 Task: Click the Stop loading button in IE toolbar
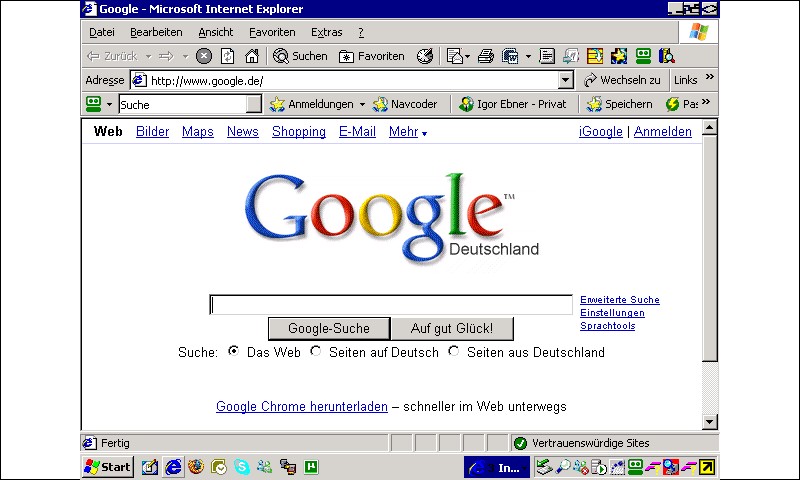(x=204, y=56)
